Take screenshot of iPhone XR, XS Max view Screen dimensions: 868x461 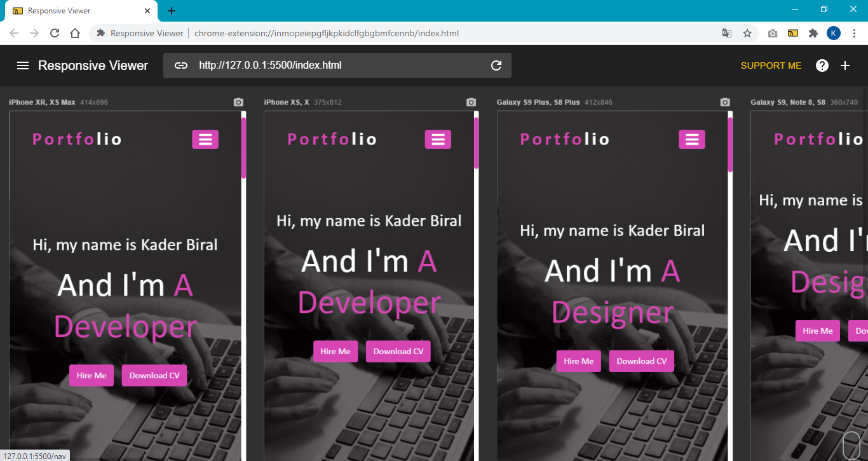(x=238, y=102)
